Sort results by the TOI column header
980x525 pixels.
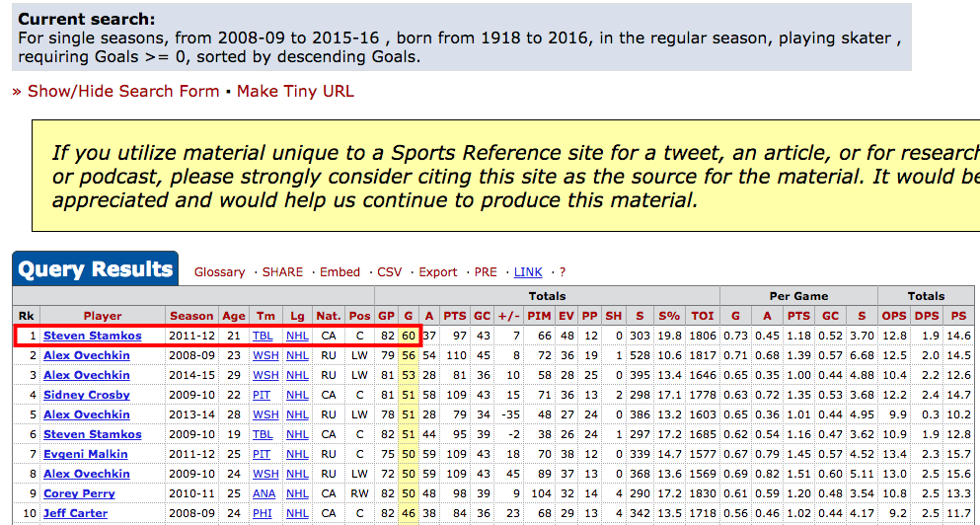(x=702, y=316)
